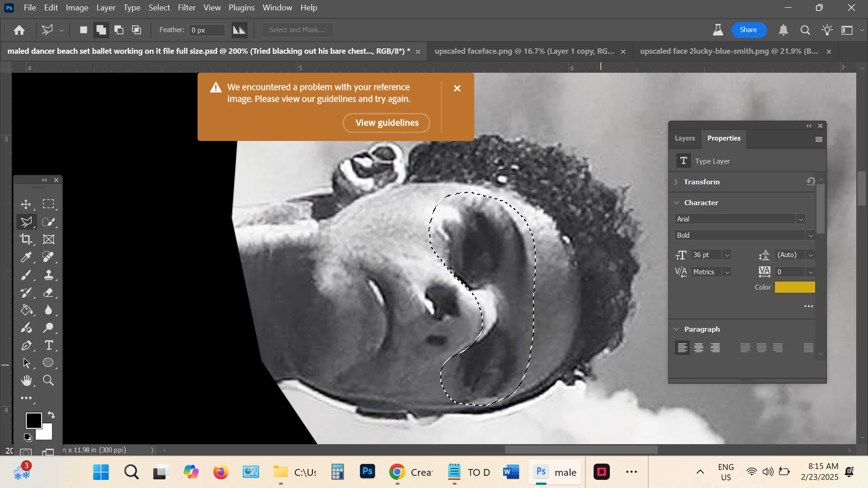Switch to the Layers tab
Viewport: 868px width, 488px height.
[x=684, y=138]
